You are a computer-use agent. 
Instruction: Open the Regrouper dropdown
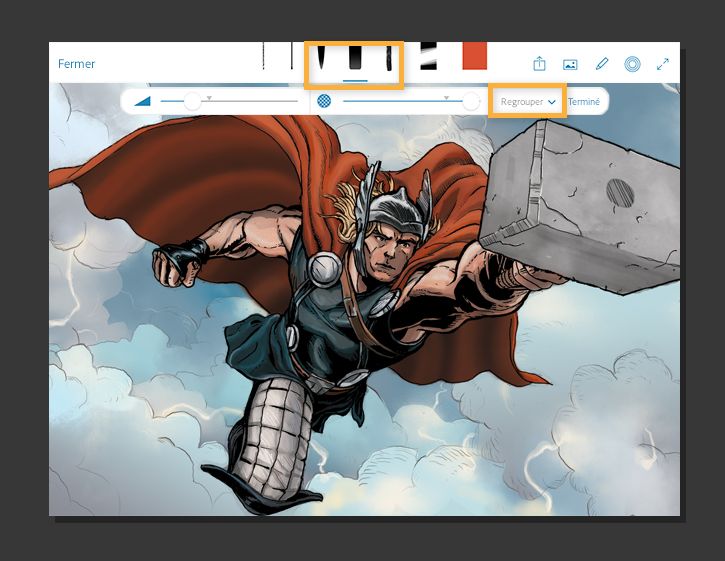click(x=528, y=101)
